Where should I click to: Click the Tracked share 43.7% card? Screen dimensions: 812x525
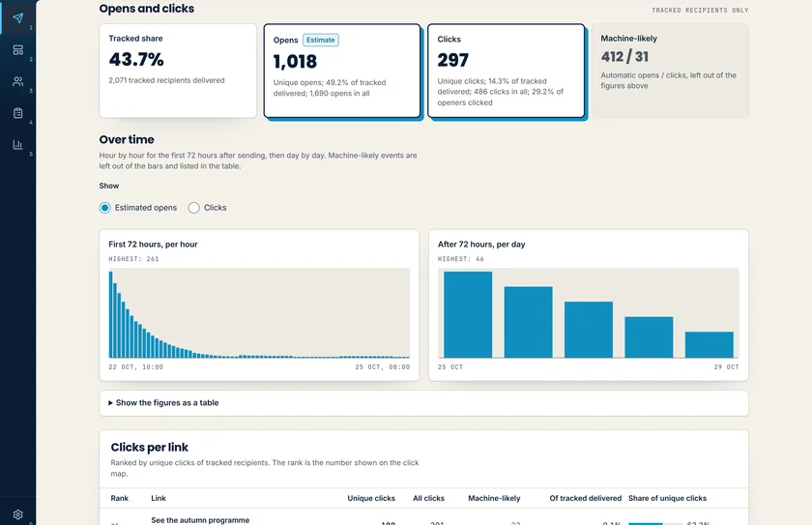pos(178,71)
